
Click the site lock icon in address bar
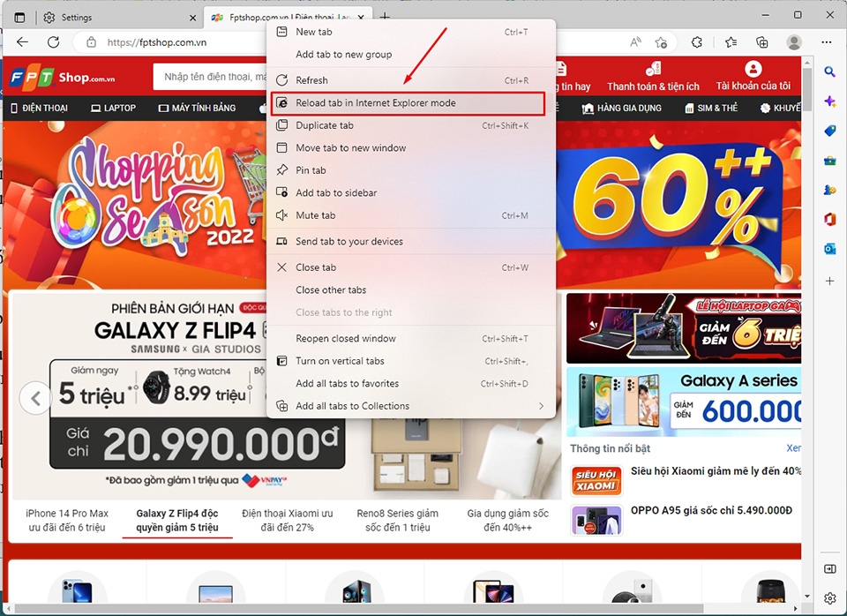pyautogui.click(x=91, y=42)
